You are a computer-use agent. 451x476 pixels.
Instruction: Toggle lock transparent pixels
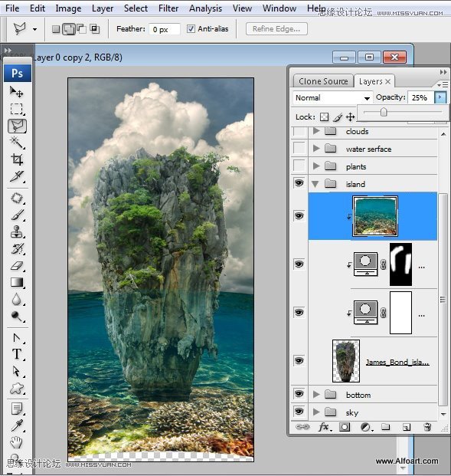(x=324, y=117)
